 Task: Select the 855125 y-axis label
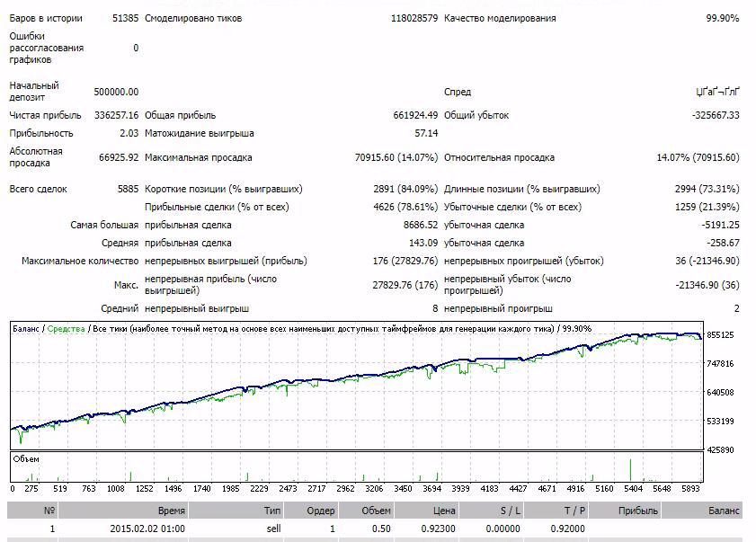[x=720, y=335]
